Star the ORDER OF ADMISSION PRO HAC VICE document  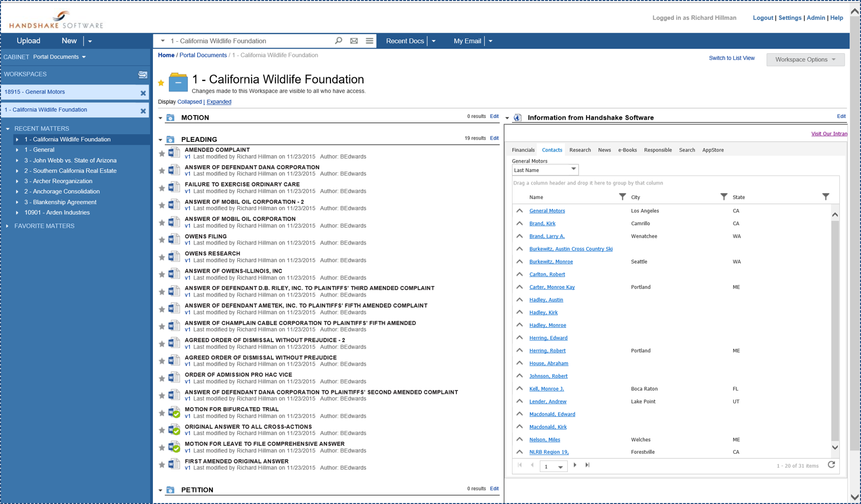click(162, 378)
